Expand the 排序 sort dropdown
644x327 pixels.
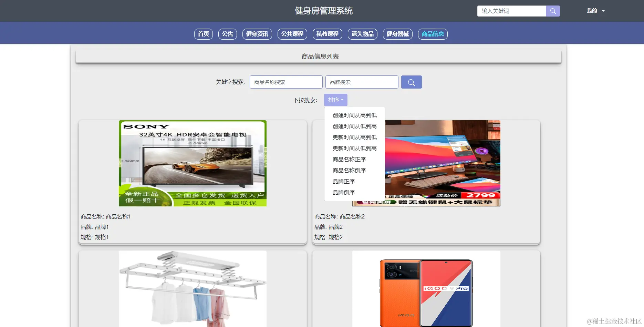[x=335, y=100]
